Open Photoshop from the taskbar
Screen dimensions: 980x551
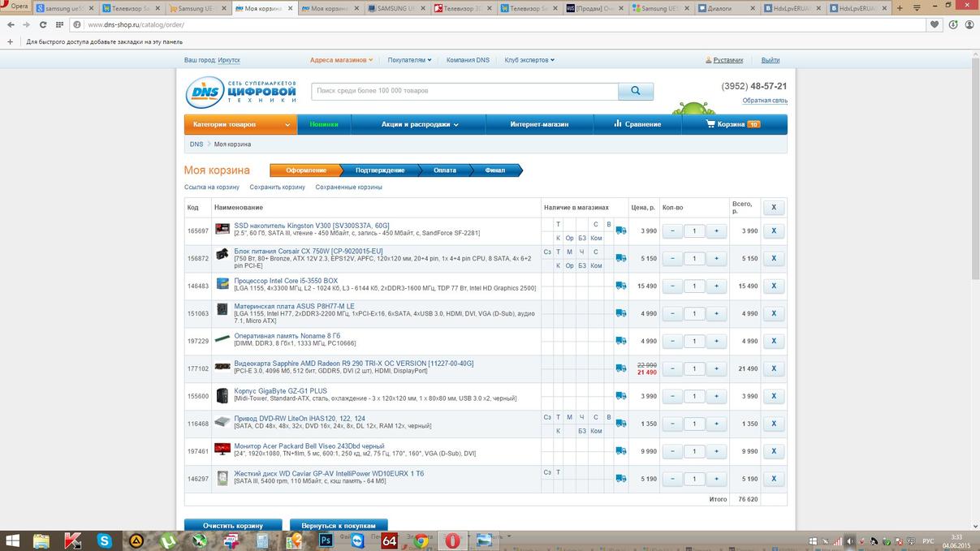[x=326, y=540]
